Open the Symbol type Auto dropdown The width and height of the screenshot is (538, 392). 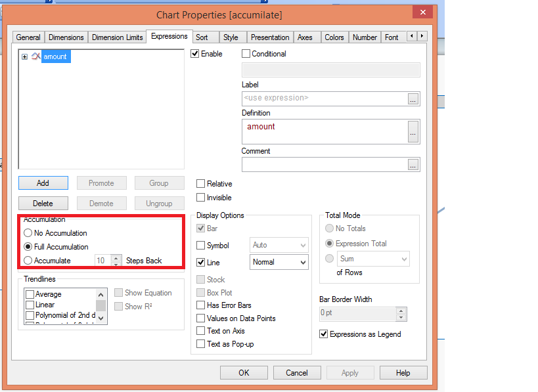point(279,245)
